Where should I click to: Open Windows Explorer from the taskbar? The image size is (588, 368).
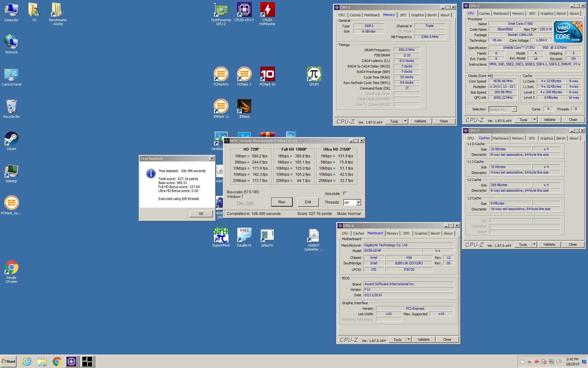[x=42, y=362]
